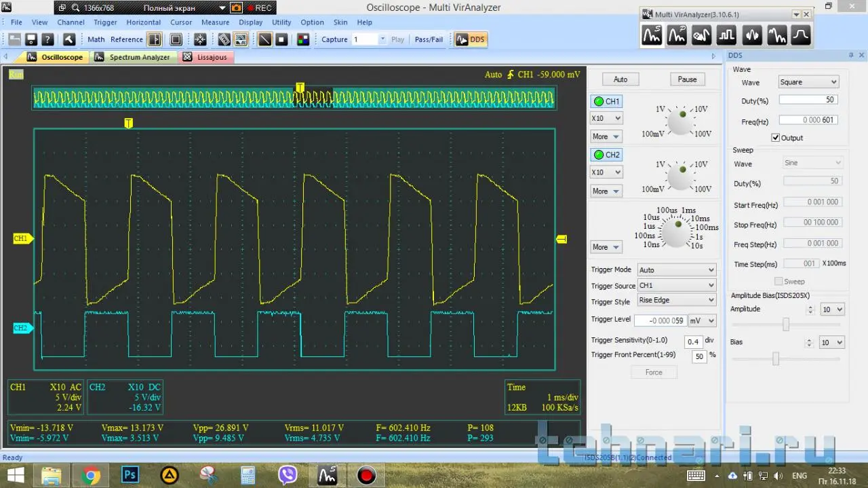Image resolution: width=868 pixels, height=488 pixels.
Task: Click the RGB color settings toolbar icon
Action: tap(302, 39)
